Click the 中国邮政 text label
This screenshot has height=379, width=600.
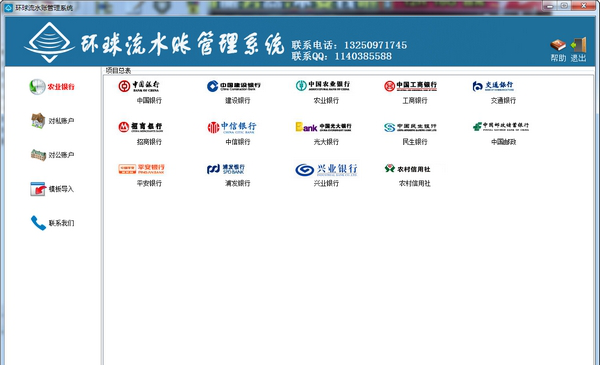pos(503,142)
